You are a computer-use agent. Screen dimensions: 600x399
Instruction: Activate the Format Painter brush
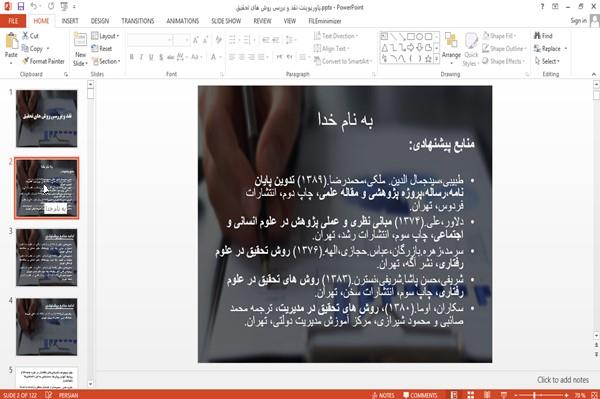point(43,61)
